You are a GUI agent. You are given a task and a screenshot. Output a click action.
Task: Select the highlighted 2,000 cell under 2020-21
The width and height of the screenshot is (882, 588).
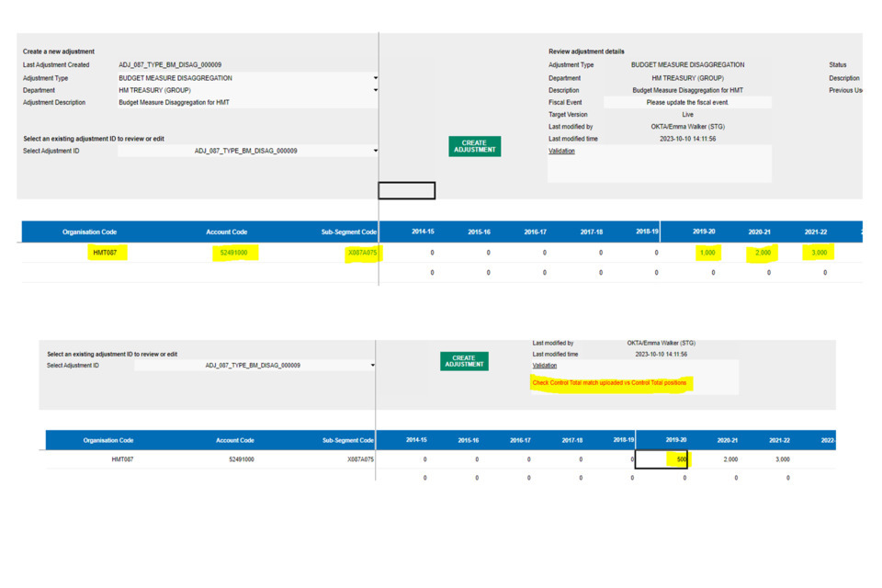(x=763, y=253)
